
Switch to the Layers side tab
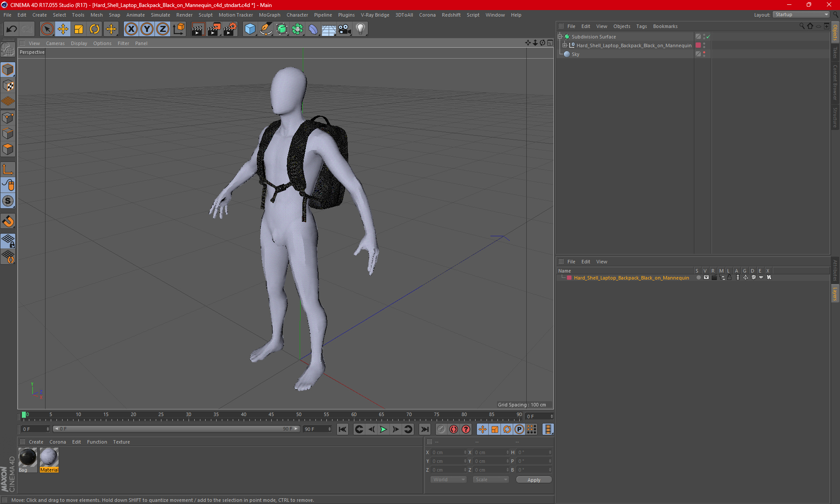(835, 294)
